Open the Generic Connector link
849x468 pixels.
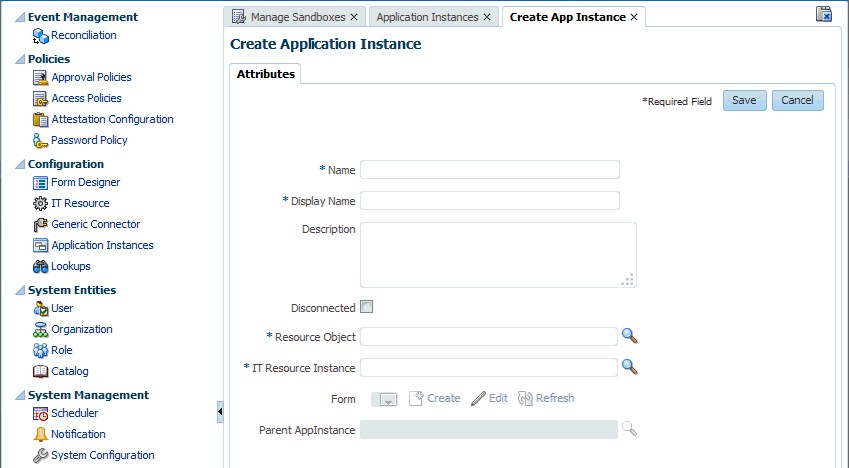click(x=96, y=224)
